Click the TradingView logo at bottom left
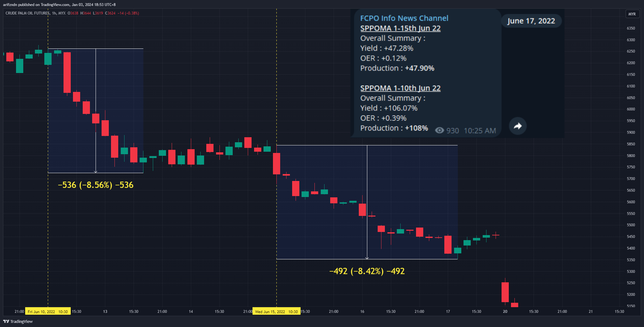The width and height of the screenshot is (644, 327). [x=18, y=321]
